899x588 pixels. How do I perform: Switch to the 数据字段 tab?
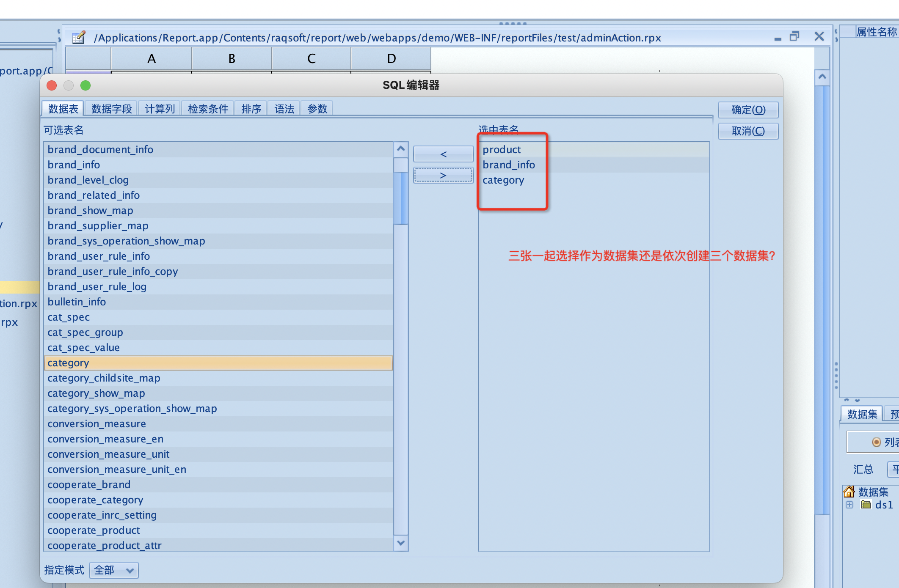tap(112, 109)
